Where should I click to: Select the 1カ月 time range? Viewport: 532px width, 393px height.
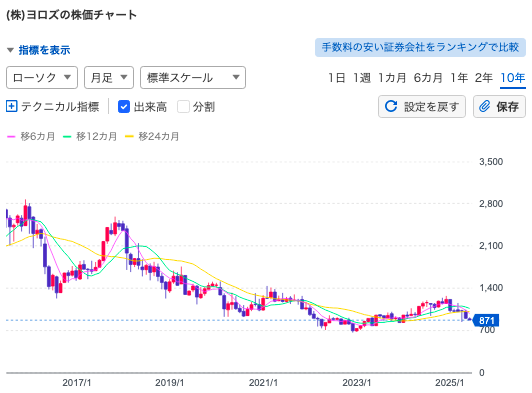pos(392,78)
